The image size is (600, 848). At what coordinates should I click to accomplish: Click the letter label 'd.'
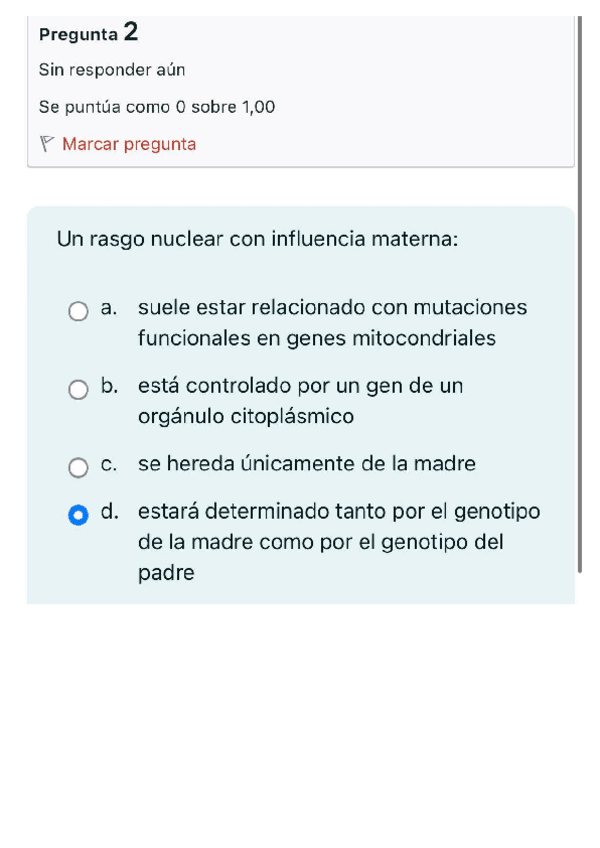coord(110,512)
